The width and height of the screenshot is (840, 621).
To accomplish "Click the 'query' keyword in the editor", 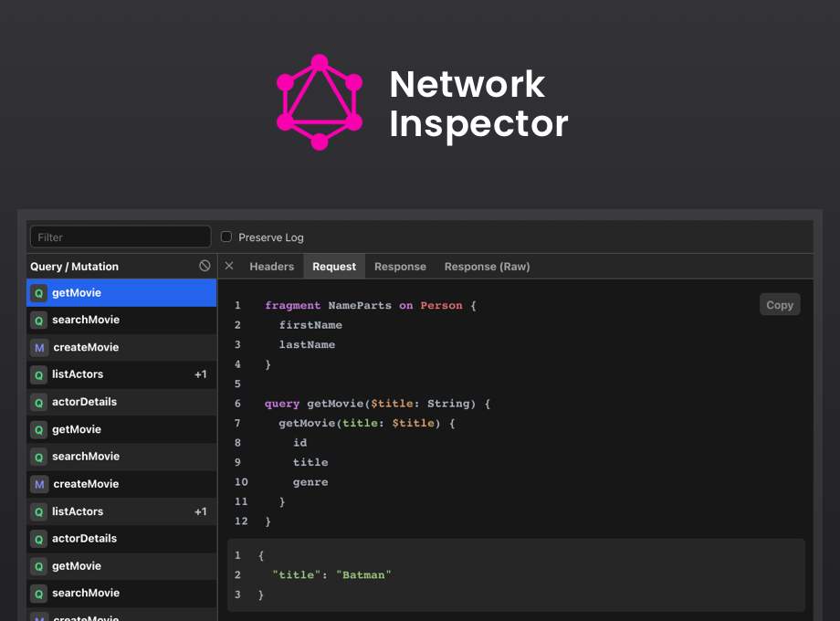I will click(282, 404).
